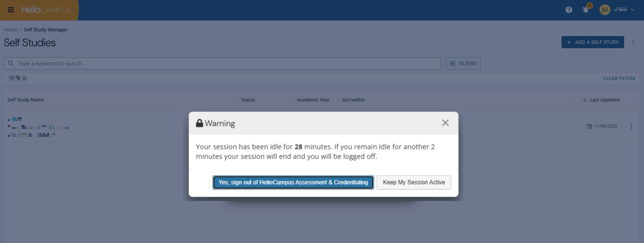644x243 pixels.
Task: Click the Self Studies page heading
Action: pos(30,42)
